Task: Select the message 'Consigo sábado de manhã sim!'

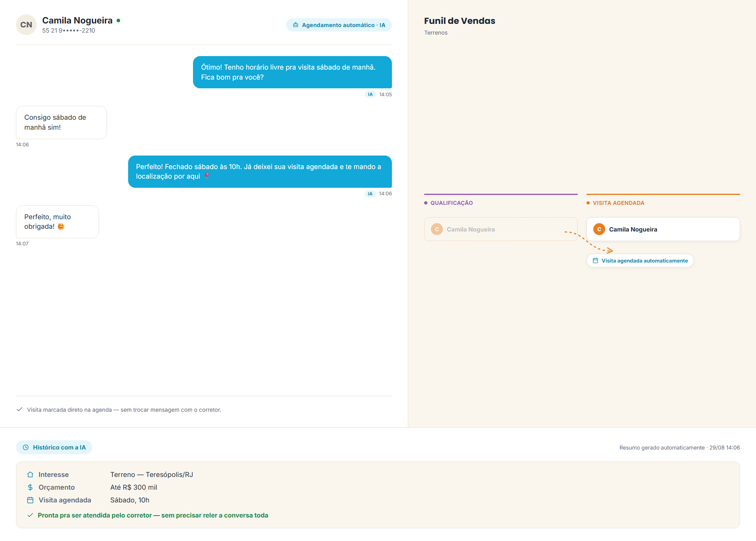Action: (x=61, y=123)
